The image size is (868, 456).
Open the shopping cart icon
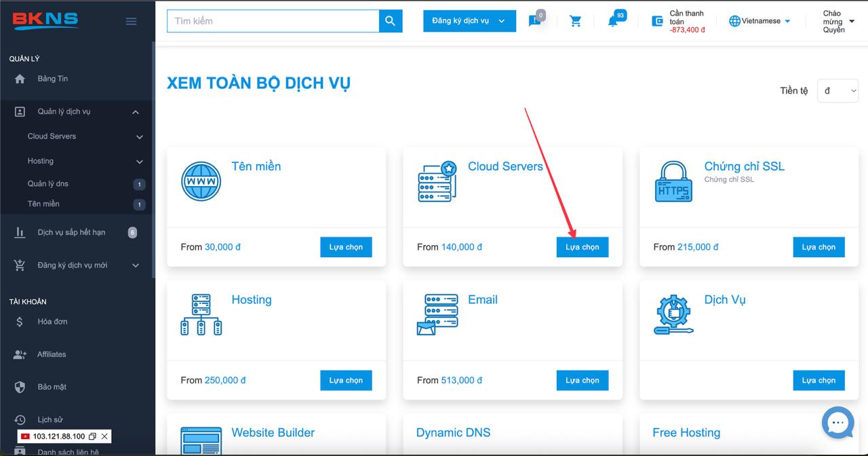pyautogui.click(x=575, y=21)
